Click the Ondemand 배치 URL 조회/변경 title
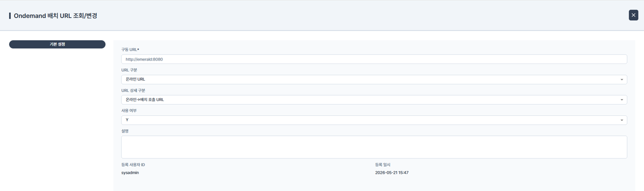 pyautogui.click(x=55, y=16)
